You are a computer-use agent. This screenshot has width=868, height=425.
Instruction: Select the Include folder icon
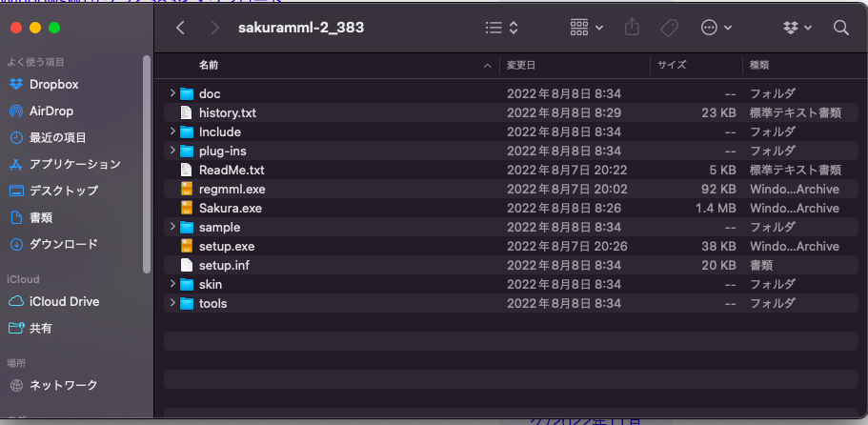(x=187, y=132)
